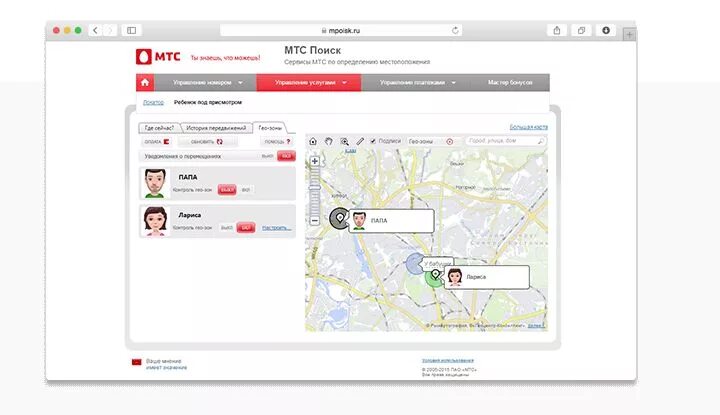The height and width of the screenshot is (415, 720).
Task: Click the Локатор breadcrumb link
Action: (x=153, y=102)
